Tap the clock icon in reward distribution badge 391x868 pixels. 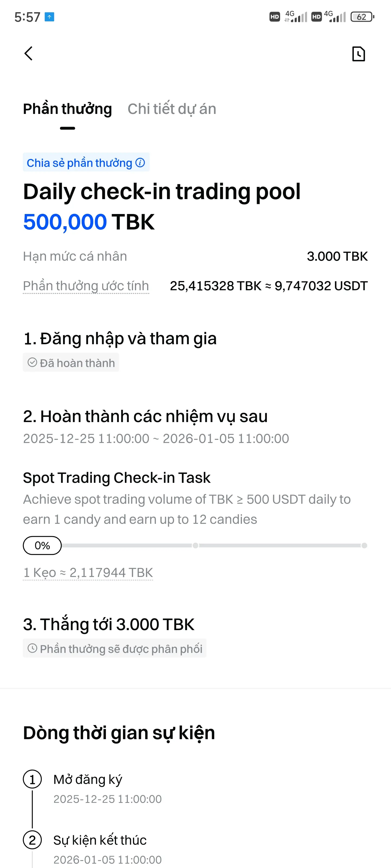(32, 648)
